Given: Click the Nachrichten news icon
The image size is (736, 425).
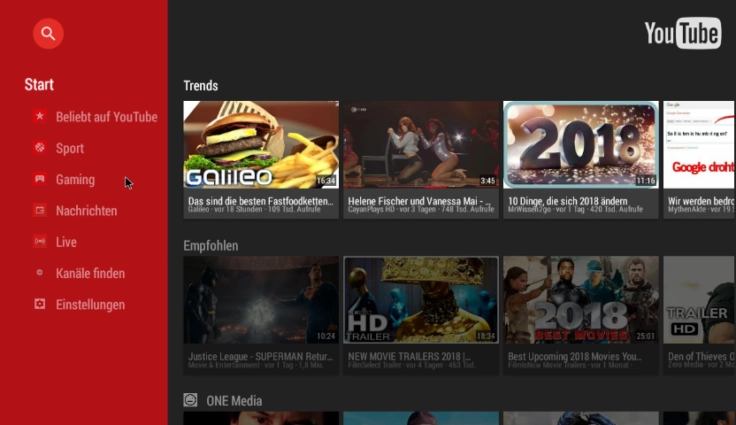Looking at the screenshot, I should (x=40, y=210).
